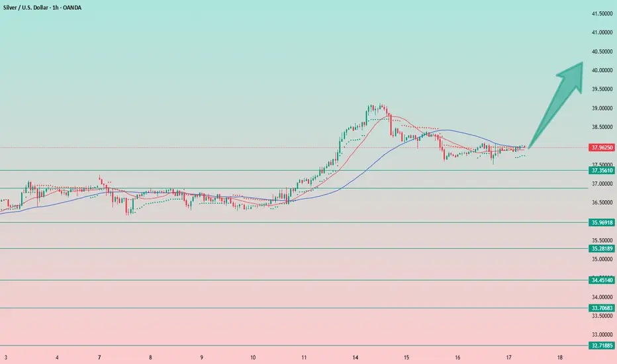
Task: Select the green 35.28189 level price label
Action: (602, 248)
